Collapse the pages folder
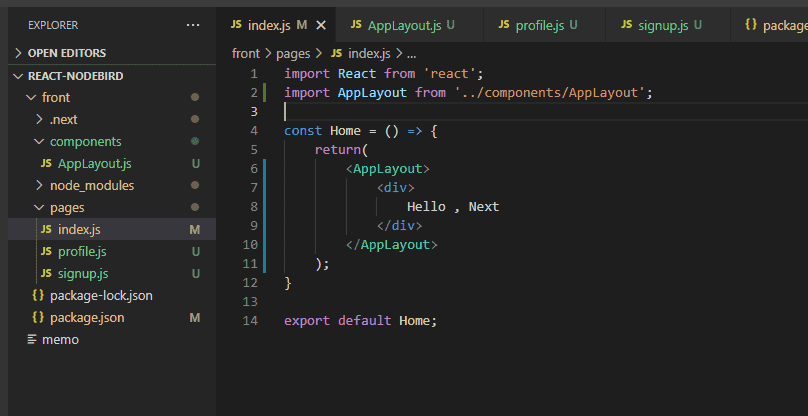The height and width of the screenshot is (416, 808). pos(112,208)
